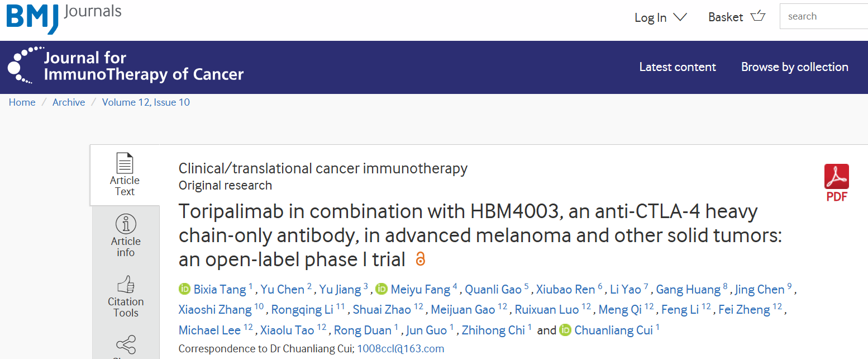Open Volume 12, Issue 10 link
The image size is (868, 359).
(x=146, y=102)
